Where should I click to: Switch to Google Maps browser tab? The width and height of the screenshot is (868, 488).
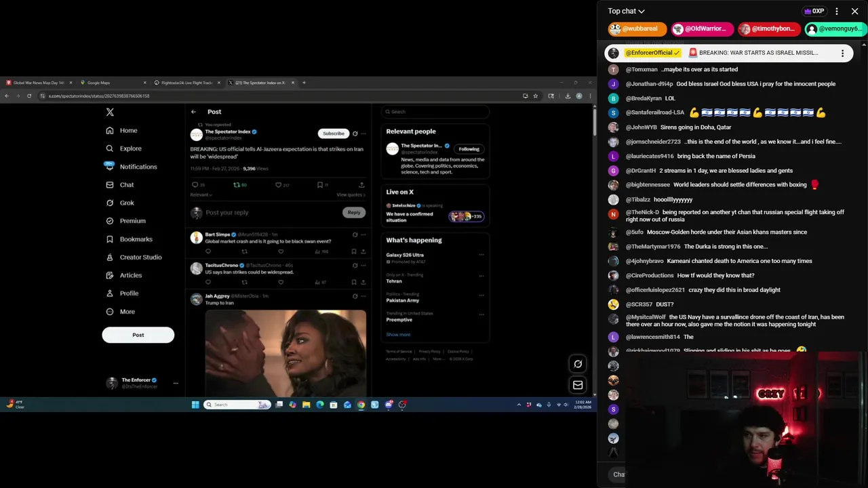(x=113, y=83)
